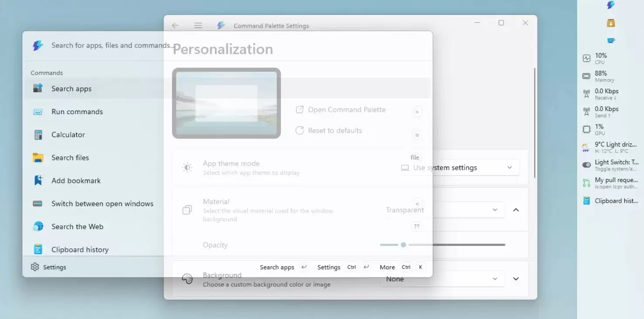
Task: Expand the Background section chevron
Action: 516,279
